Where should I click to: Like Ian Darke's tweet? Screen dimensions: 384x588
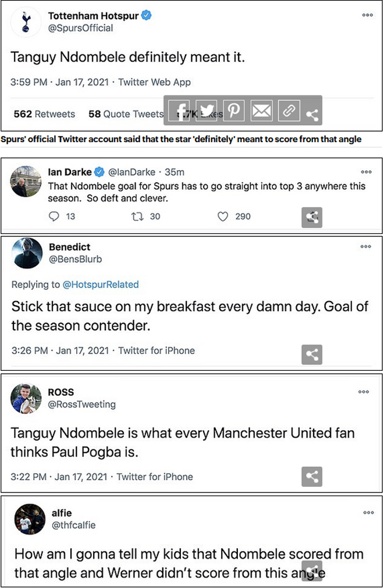pos(222,217)
